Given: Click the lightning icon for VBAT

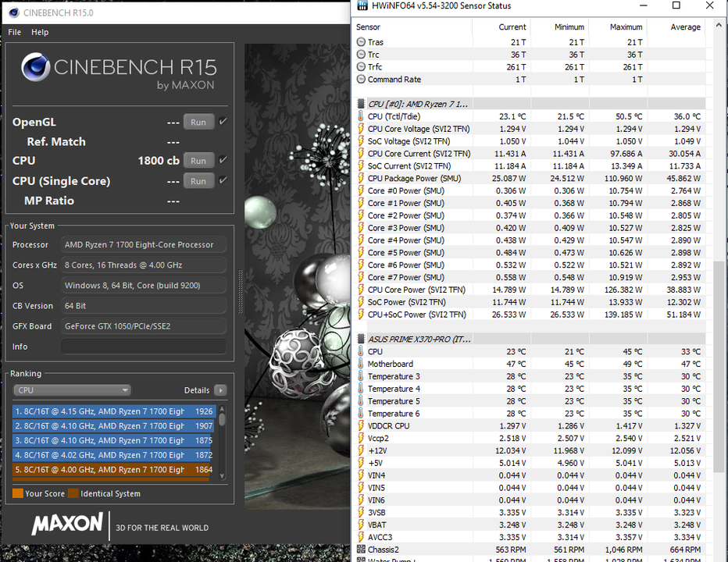Looking at the screenshot, I should [x=361, y=525].
